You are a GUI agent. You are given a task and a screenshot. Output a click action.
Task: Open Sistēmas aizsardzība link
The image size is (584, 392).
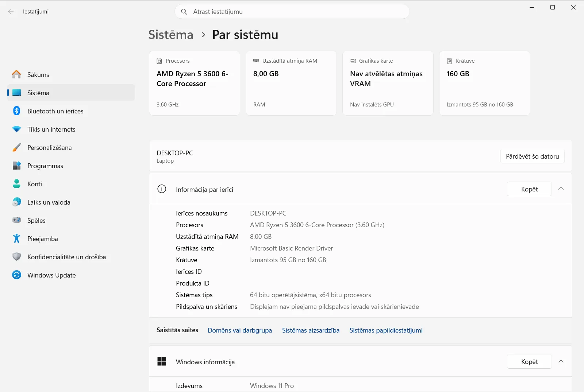[311, 330]
